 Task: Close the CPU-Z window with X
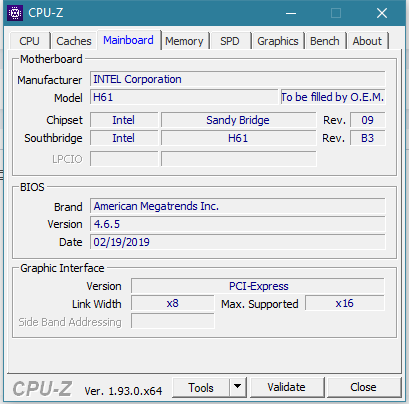382,13
